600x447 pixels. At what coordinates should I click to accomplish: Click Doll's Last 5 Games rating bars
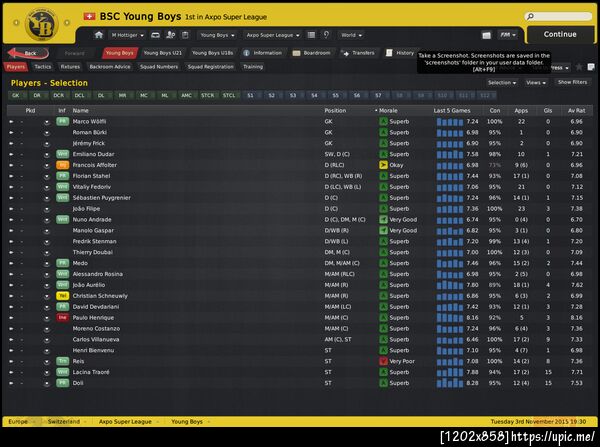450,383
